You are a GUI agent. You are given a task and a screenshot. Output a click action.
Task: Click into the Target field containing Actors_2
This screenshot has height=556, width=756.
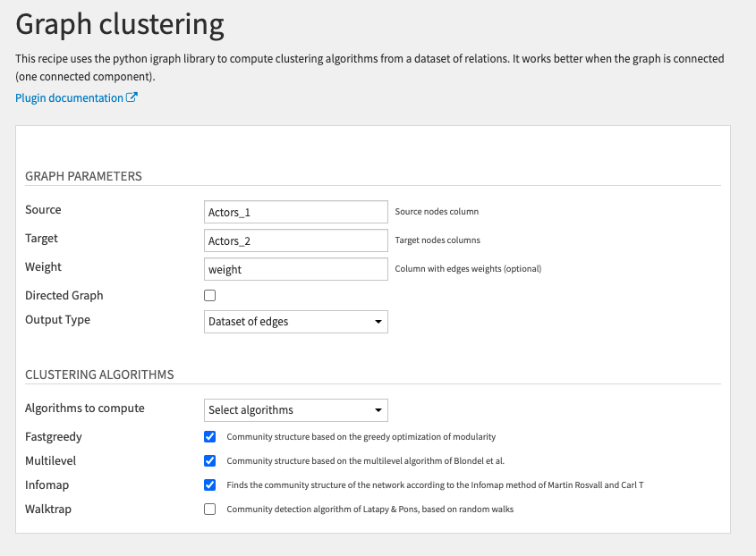[x=296, y=240]
